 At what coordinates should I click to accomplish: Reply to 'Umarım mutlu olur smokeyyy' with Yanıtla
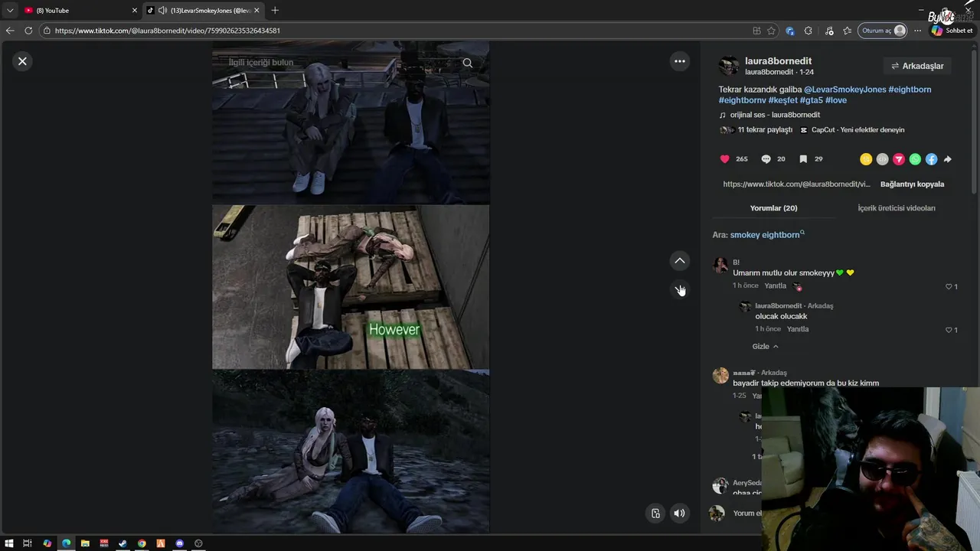[775, 285]
